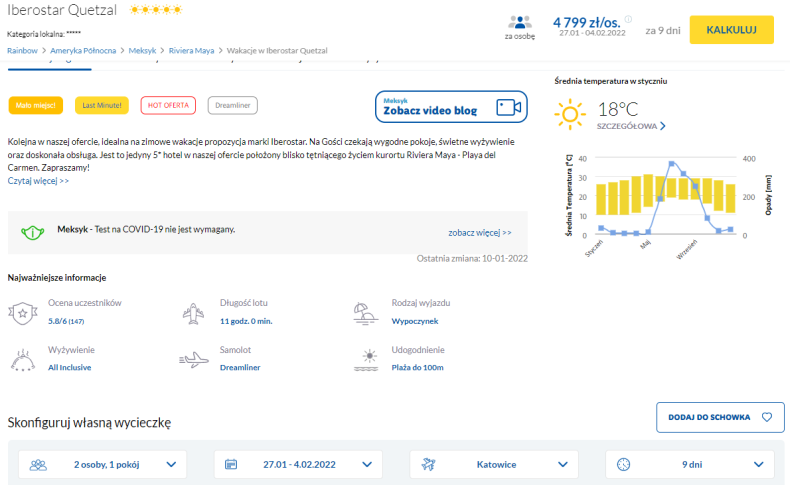Viewport: 790px width, 485px height.
Task: Click the Dreamliner badge
Action: tap(233, 105)
